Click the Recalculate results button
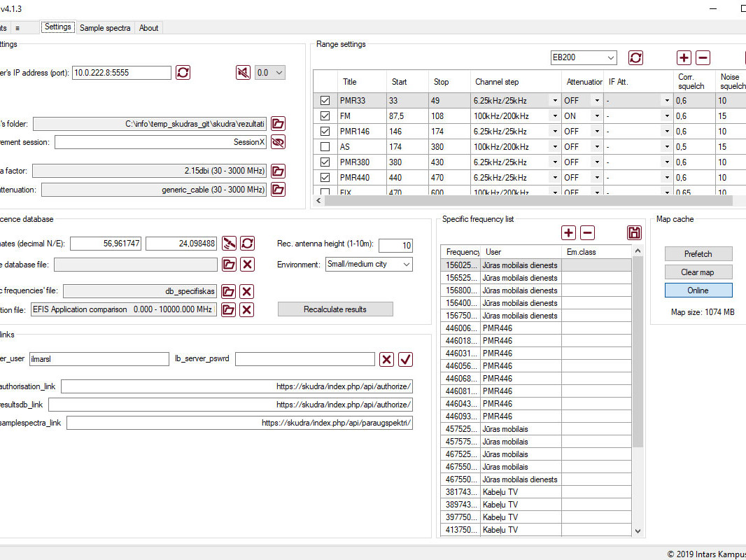The height and width of the screenshot is (560, 746). click(335, 309)
